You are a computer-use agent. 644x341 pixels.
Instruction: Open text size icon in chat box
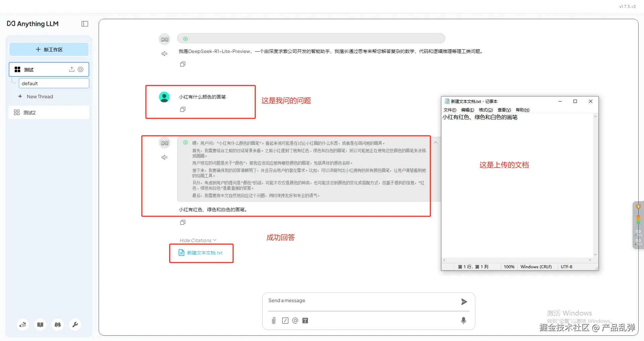[305, 321]
